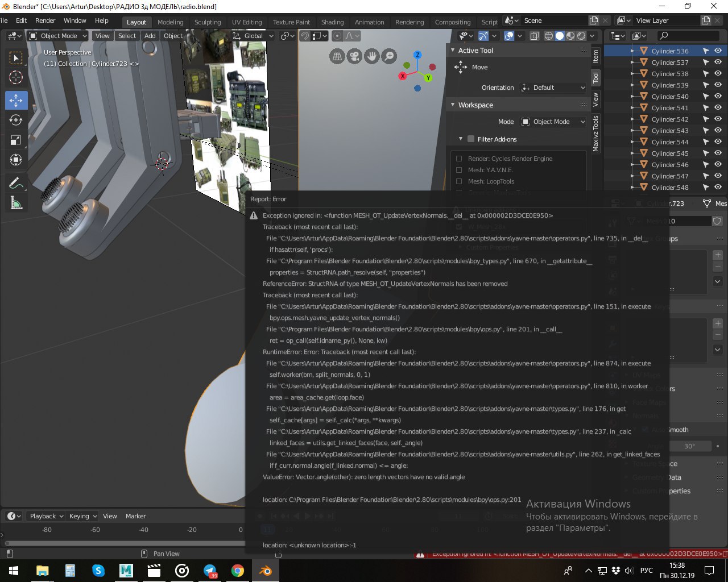Open outliner display mode icon
Viewport: 728px width, 582px height.
point(618,36)
